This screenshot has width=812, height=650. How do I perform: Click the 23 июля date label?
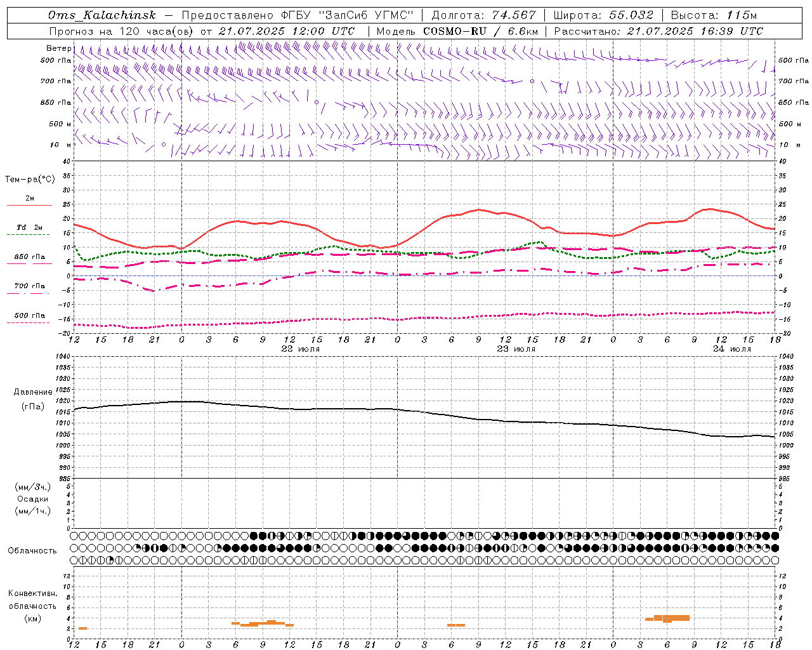pos(516,349)
